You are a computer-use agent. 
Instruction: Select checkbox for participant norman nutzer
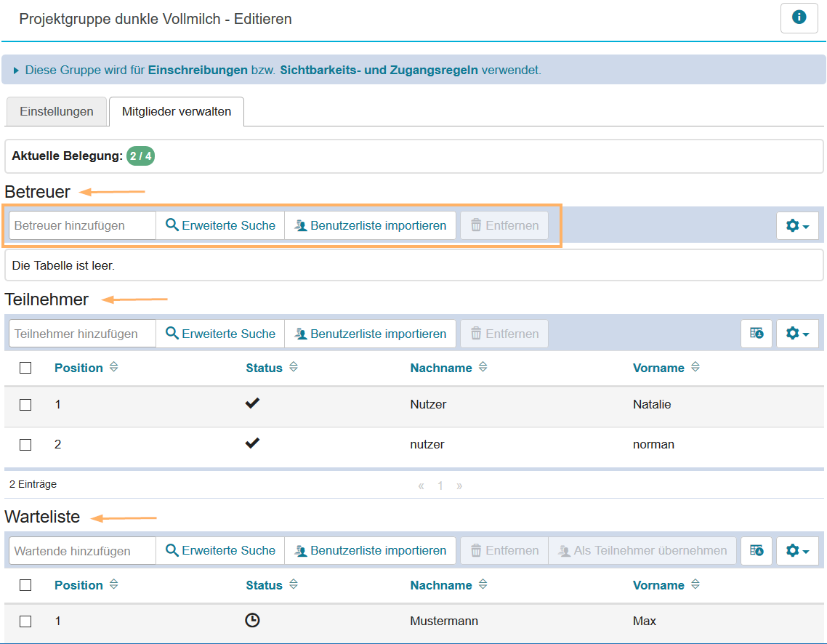[x=25, y=445]
